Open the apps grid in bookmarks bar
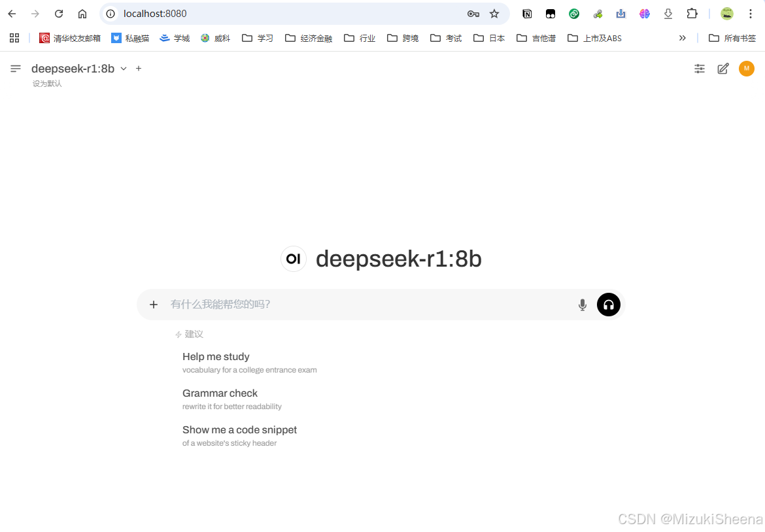This screenshot has height=532, width=765. coord(14,38)
